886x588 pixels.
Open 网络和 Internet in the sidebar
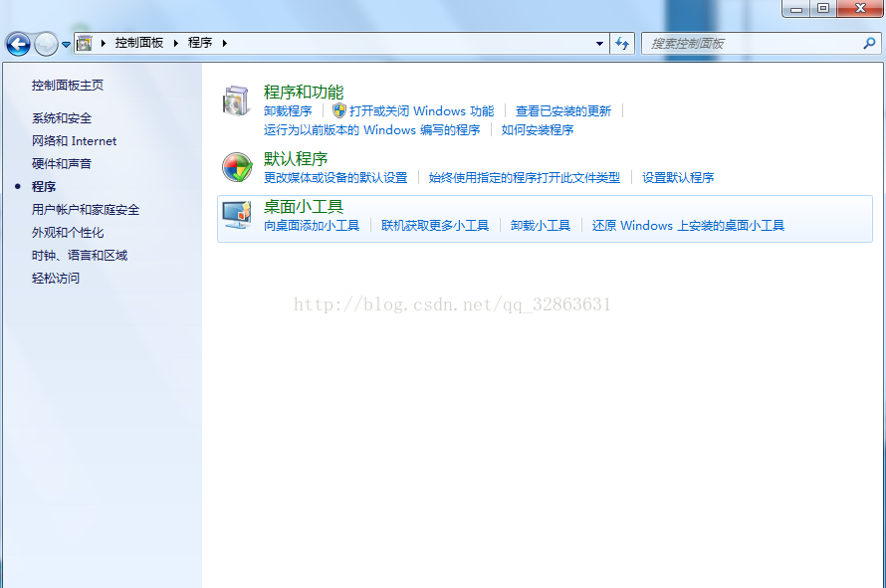click(74, 141)
